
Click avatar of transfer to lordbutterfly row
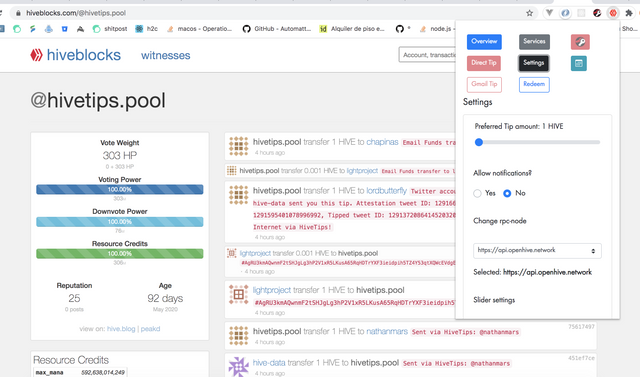[238, 195]
